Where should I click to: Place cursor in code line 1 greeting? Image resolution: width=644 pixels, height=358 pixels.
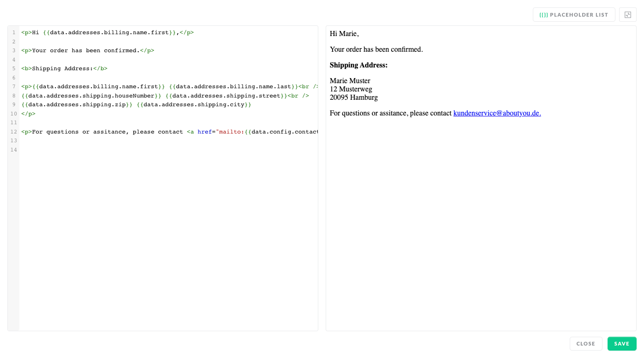tap(107, 33)
